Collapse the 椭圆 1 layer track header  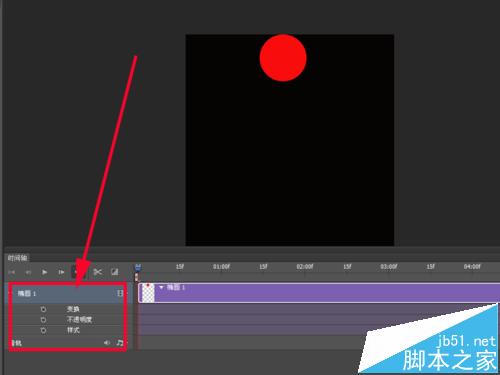tap(10, 293)
